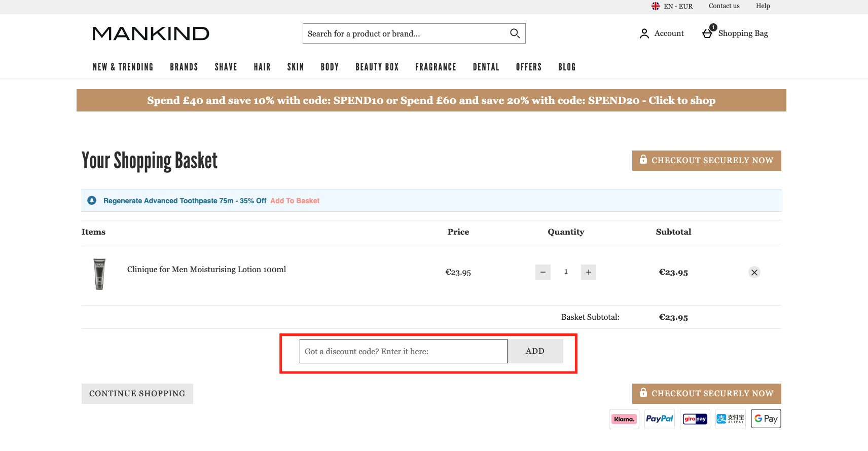Increase quantity with the plus button
The width and height of the screenshot is (868, 451).
click(589, 272)
